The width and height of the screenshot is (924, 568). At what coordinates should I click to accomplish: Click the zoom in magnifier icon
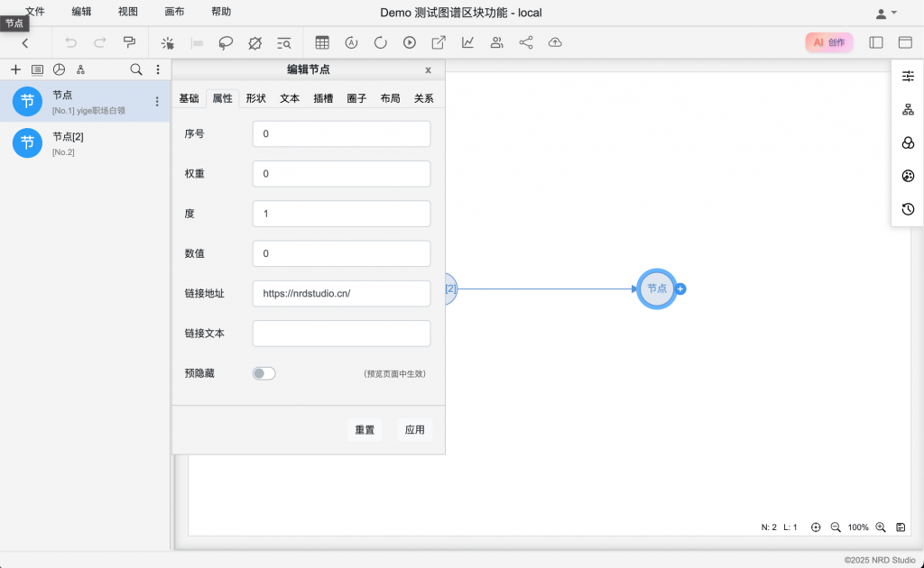pyautogui.click(x=880, y=527)
